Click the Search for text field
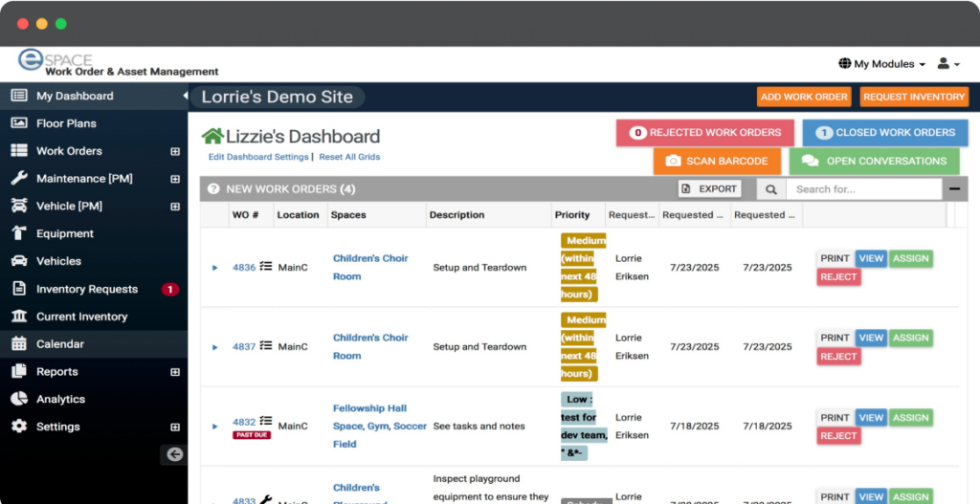 pos(863,189)
